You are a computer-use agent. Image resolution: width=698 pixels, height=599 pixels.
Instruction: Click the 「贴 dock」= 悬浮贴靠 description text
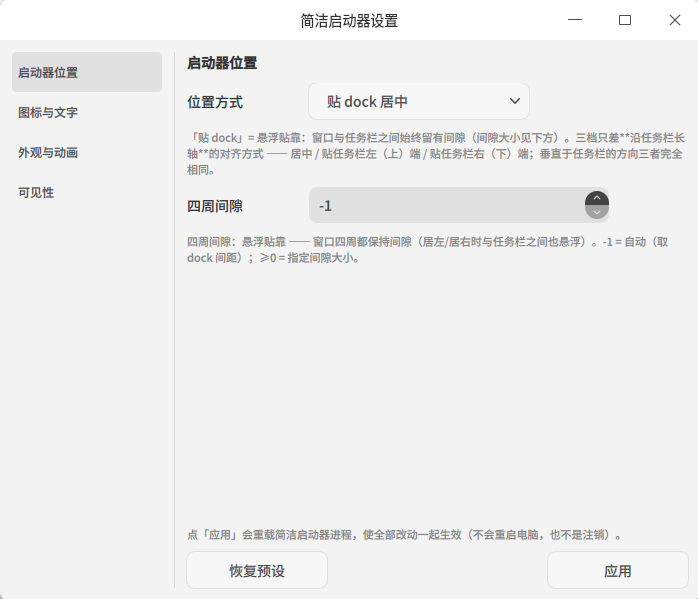[x=436, y=154]
